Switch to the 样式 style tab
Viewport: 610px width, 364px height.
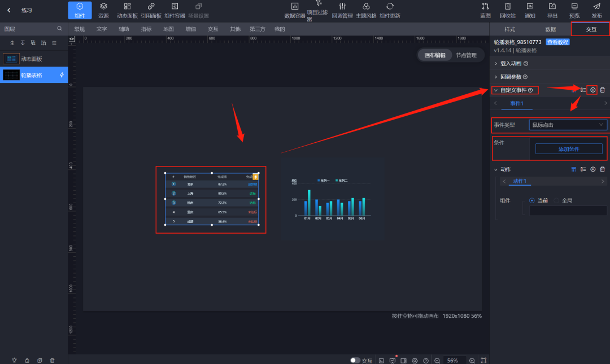coord(509,29)
